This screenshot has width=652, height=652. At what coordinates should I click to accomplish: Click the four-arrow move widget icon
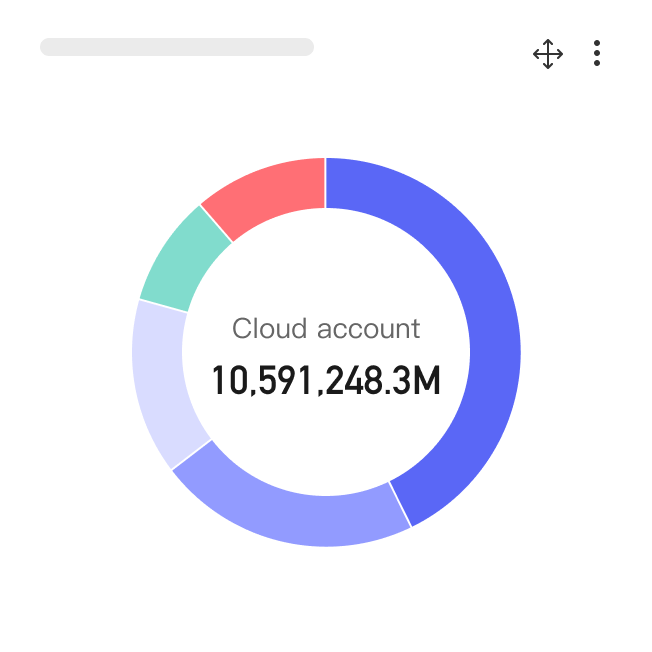click(x=547, y=54)
